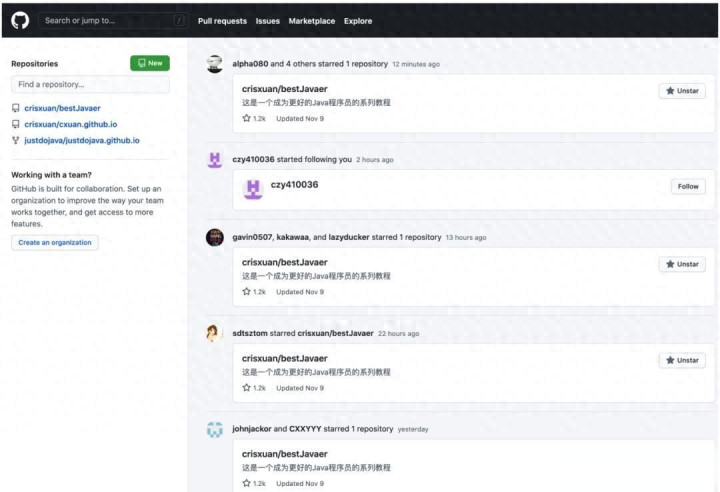Open the Explore navigation item

point(358,21)
